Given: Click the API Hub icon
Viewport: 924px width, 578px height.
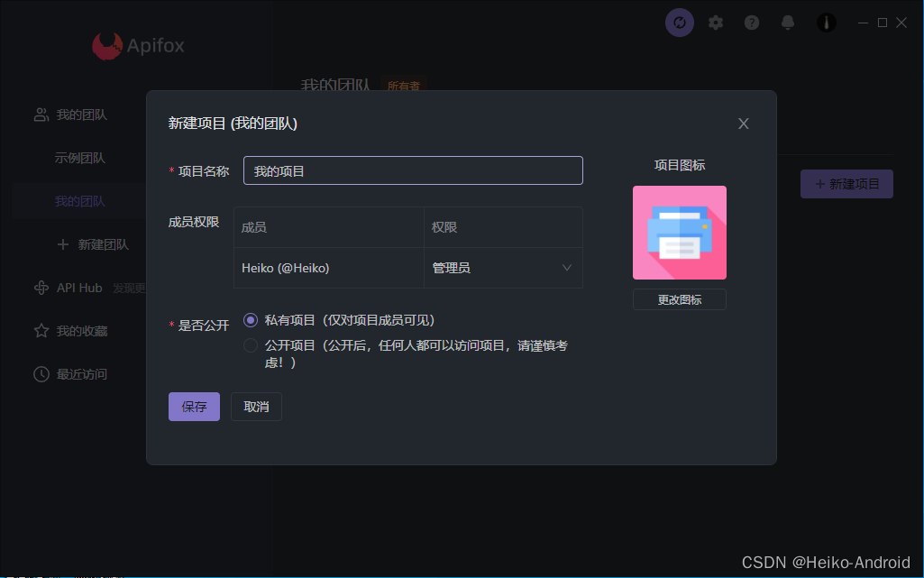Looking at the screenshot, I should [x=41, y=288].
